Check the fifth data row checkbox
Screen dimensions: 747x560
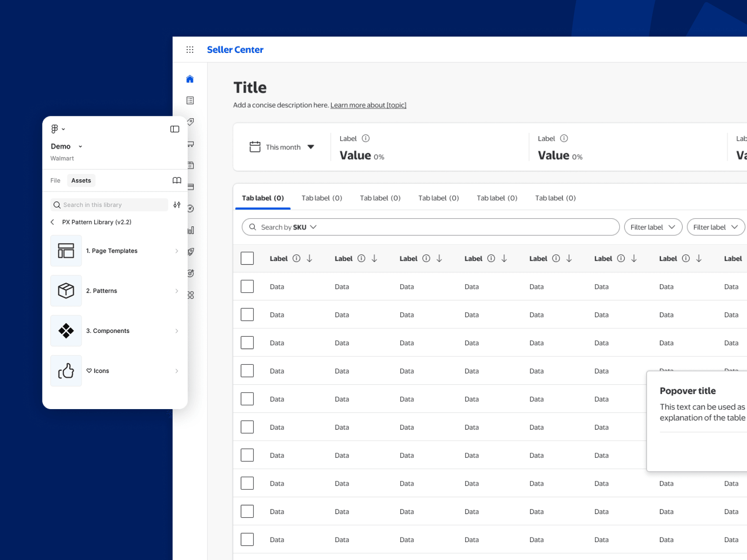pyautogui.click(x=247, y=399)
